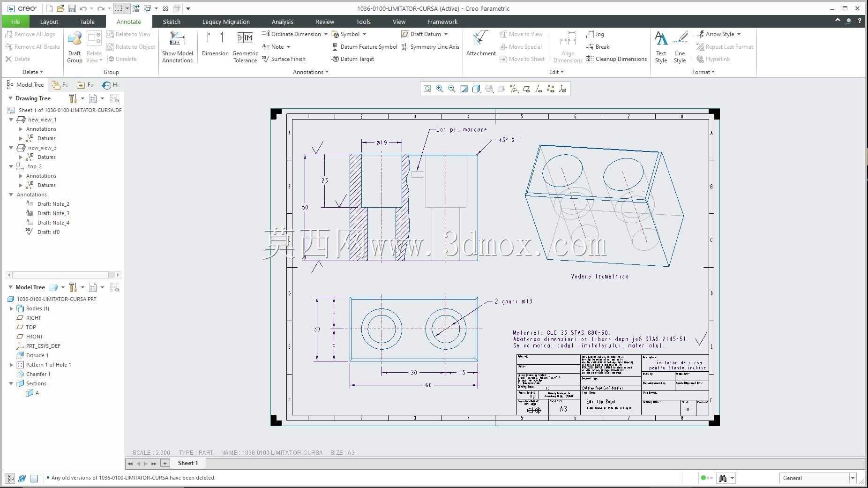Open the Legacy Migration tab
Viewport: 868px width, 488px height.
[x=226, y=22]
